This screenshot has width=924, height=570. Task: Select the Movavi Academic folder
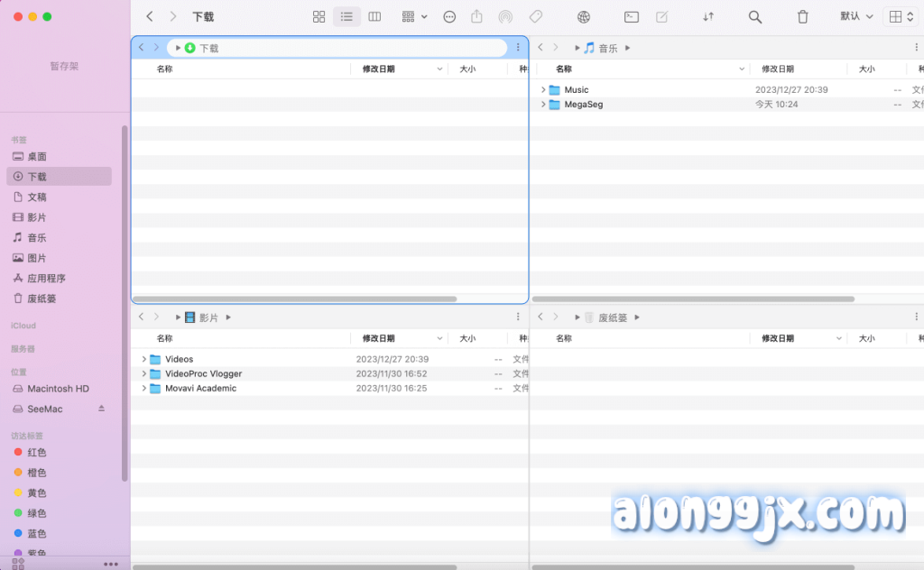pyautogui.click(x=200, y=389)
